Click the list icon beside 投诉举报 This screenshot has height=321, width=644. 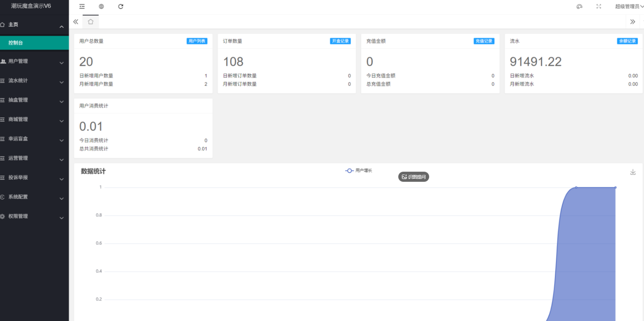[3, 177]
